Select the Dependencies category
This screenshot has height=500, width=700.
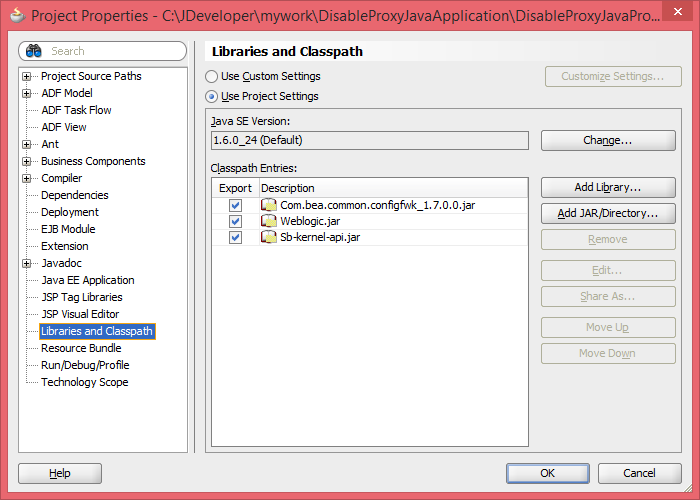(x=75, y=195)
